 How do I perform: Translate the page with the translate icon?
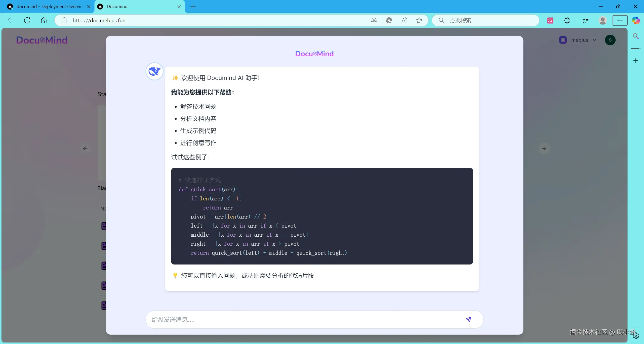[x=374, y=20]
